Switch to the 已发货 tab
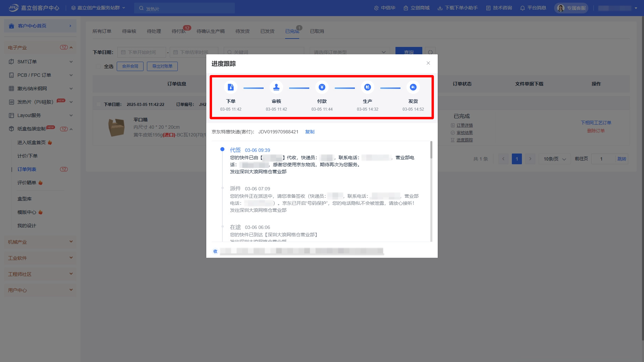Screen dimensions: 644x362 267,31
